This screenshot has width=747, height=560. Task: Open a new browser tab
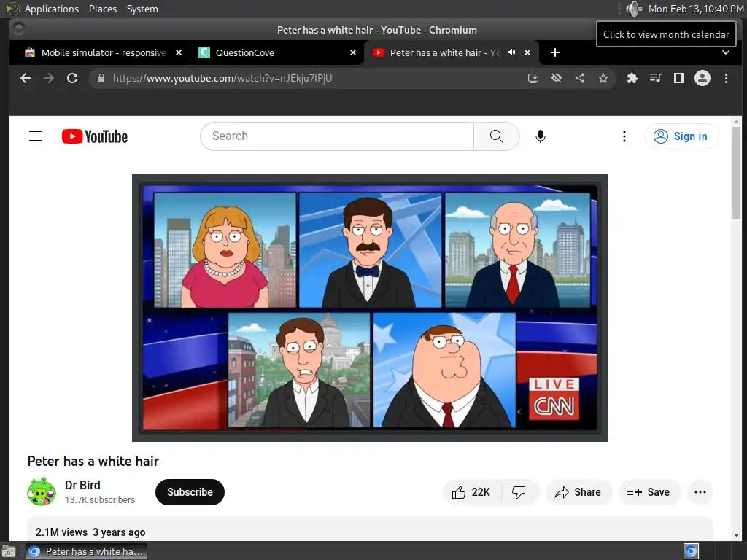555,52
